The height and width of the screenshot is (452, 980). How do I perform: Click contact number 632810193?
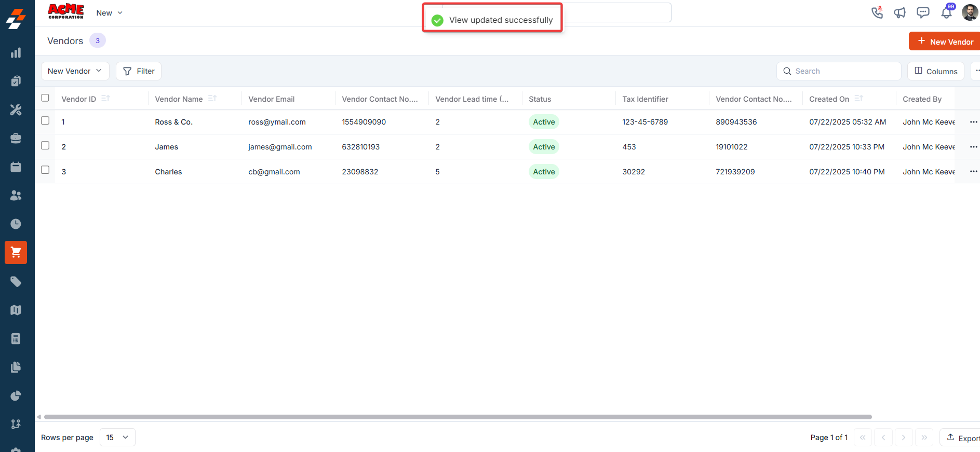click(361, 147)
